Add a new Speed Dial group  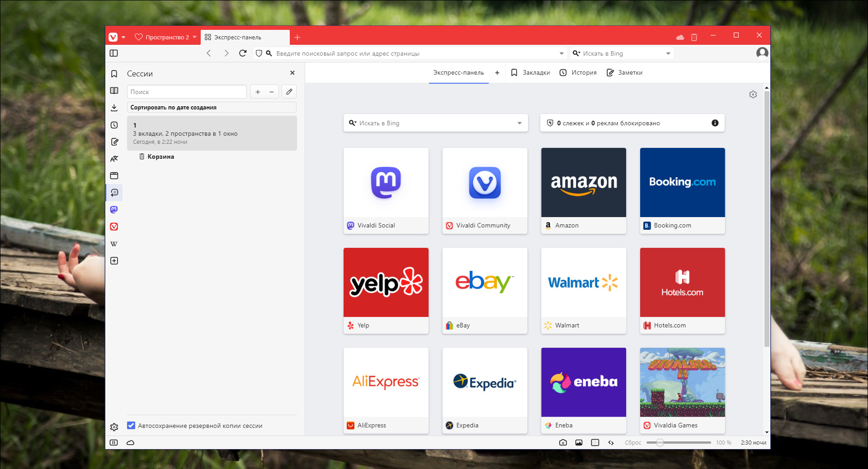pos(497,72)
